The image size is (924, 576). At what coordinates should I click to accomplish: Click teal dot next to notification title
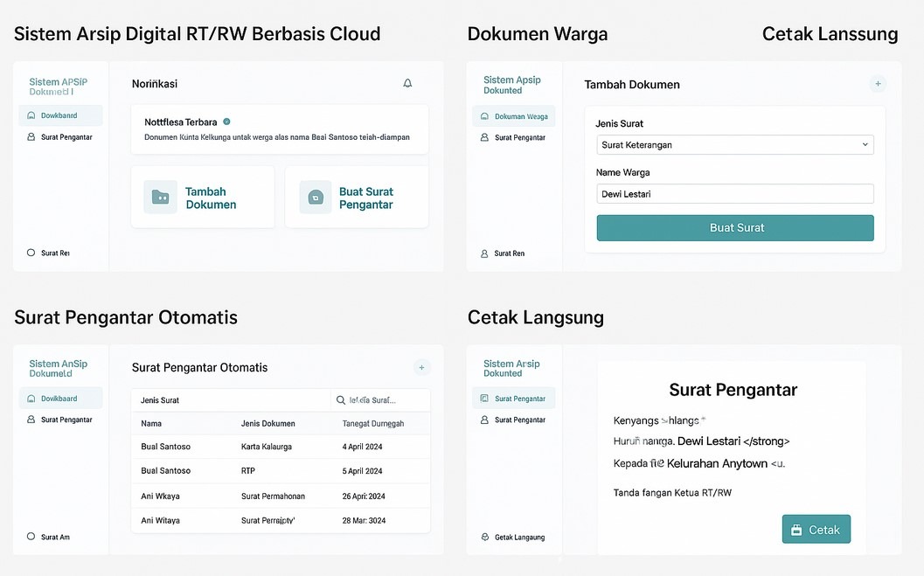[x=226, y=121]
